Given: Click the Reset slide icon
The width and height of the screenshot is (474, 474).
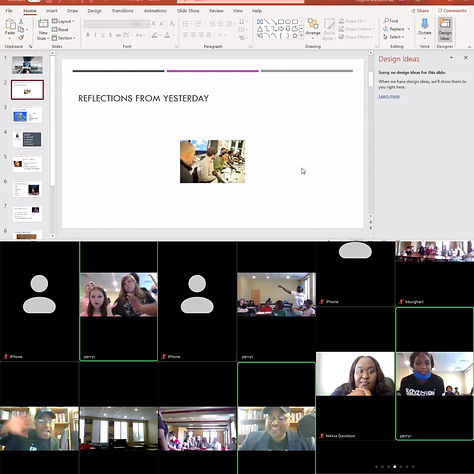Looking at the screenshot, I should click(x=60, y=29).
